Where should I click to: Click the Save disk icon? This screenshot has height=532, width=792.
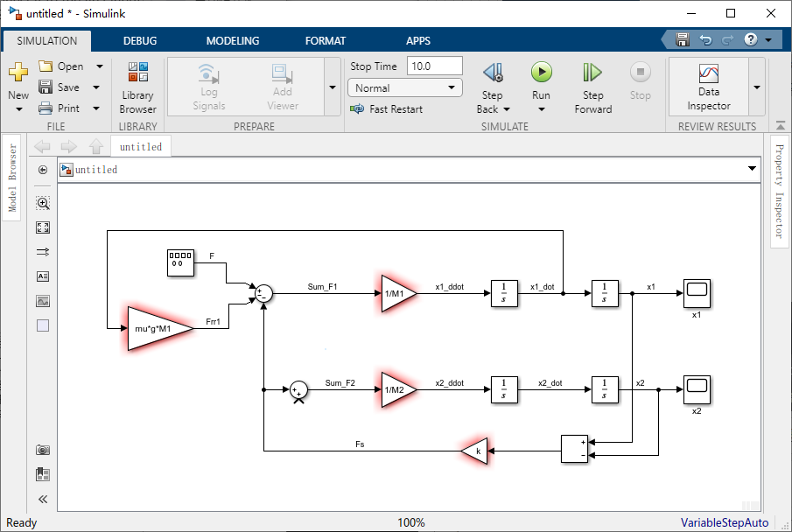point(46,87)
